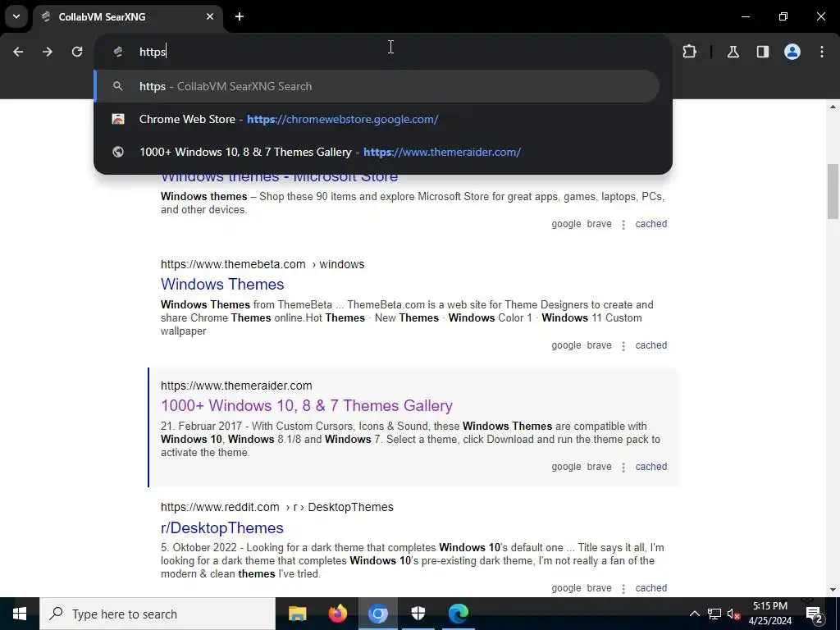Image resolution: width=840 pixels, height=630 pixels.
Task: Click the scrollbar up arrow
Action: [833, 107]
